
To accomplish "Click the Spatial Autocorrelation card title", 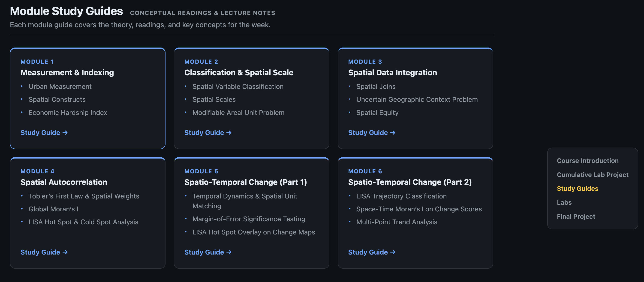I will point(64,182).
